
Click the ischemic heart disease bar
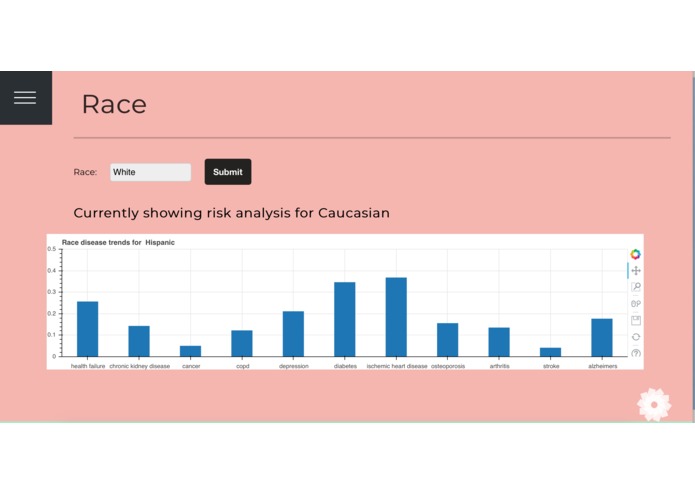[x=396, y=317]
